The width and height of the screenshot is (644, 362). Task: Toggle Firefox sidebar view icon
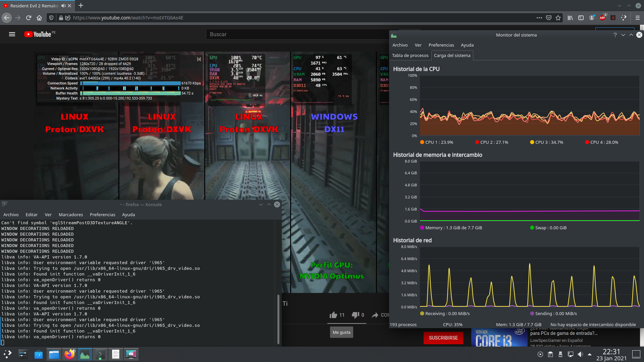pos(581,18)
